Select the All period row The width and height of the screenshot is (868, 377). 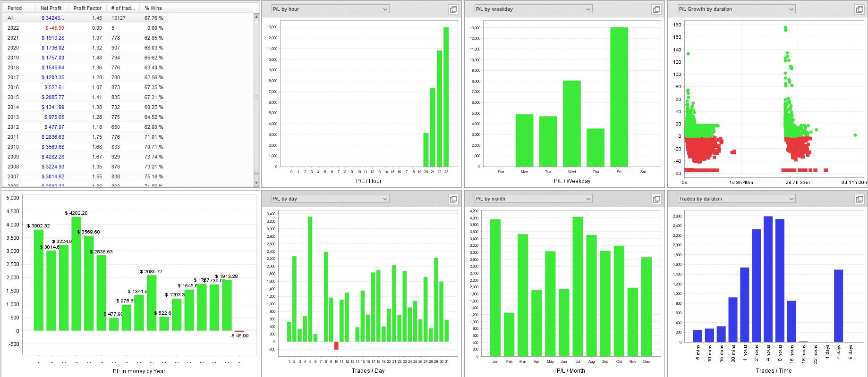point(85,18)
